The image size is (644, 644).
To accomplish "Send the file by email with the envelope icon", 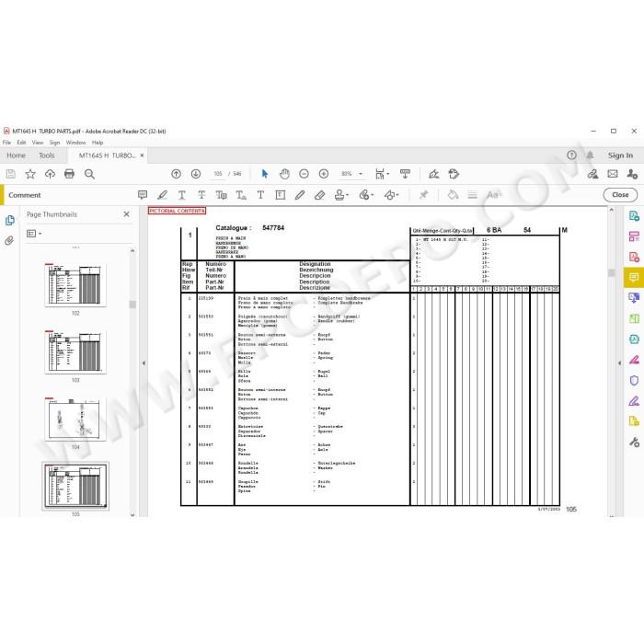I will [613, 174].
